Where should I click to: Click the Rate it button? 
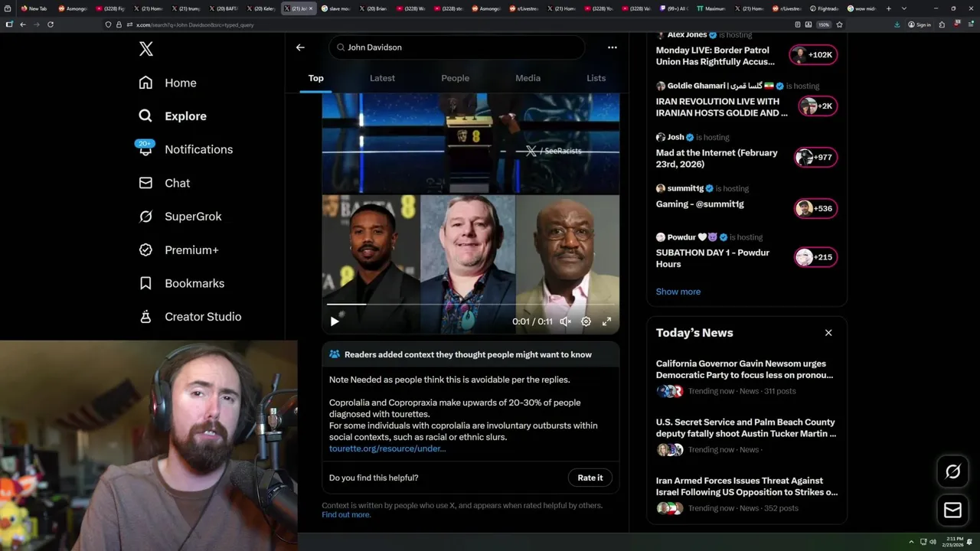point(590,478)
